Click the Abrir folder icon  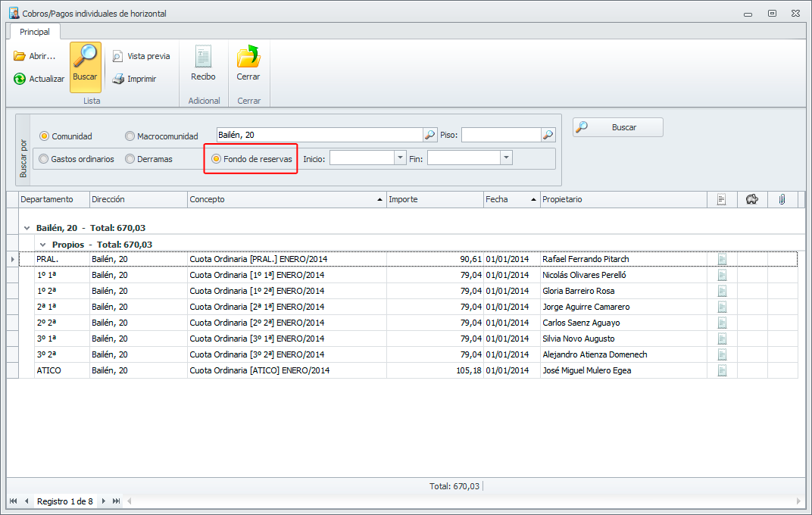coord(20,56)
